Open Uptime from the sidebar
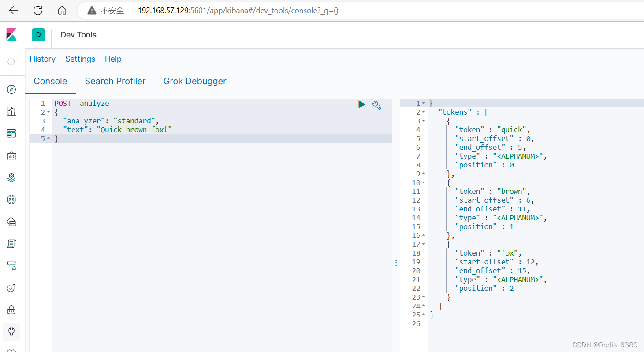The image size is (644, 352). (x=12, y=288)
